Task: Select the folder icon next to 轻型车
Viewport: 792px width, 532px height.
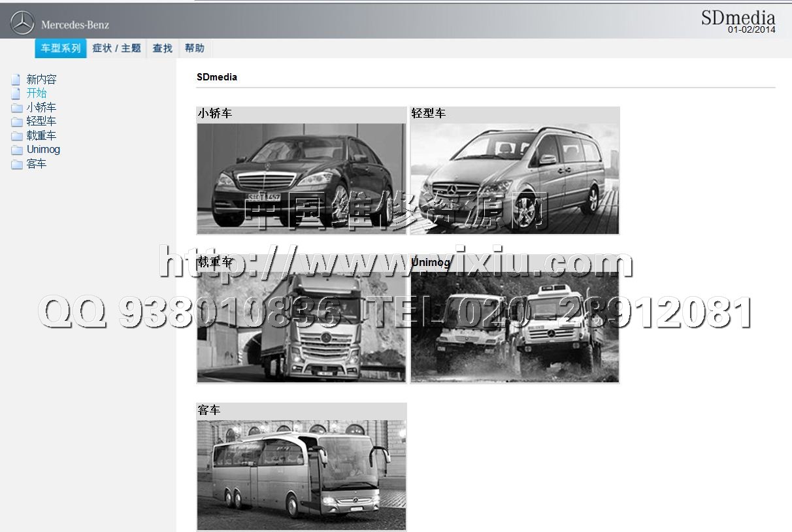Action: (17, 122)
